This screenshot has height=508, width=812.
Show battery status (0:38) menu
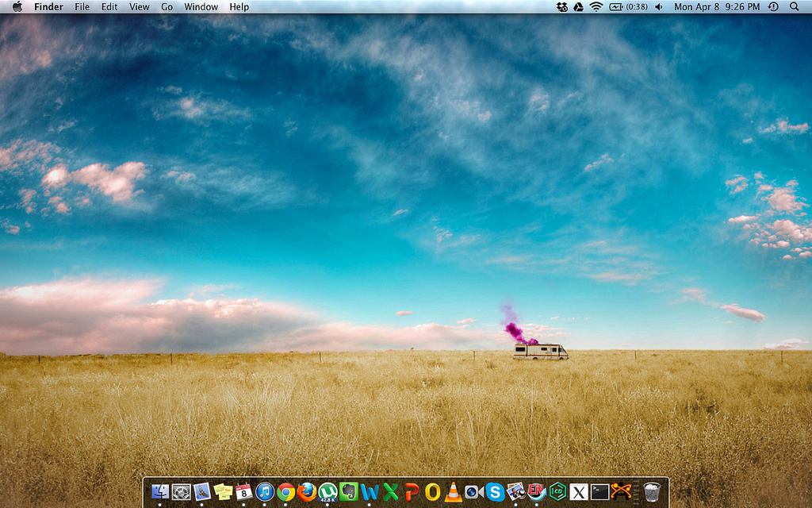(628, 6)
